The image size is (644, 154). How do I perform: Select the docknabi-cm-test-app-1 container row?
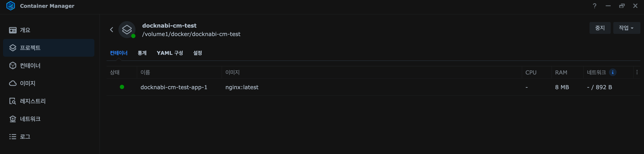(x=174, y=87)
